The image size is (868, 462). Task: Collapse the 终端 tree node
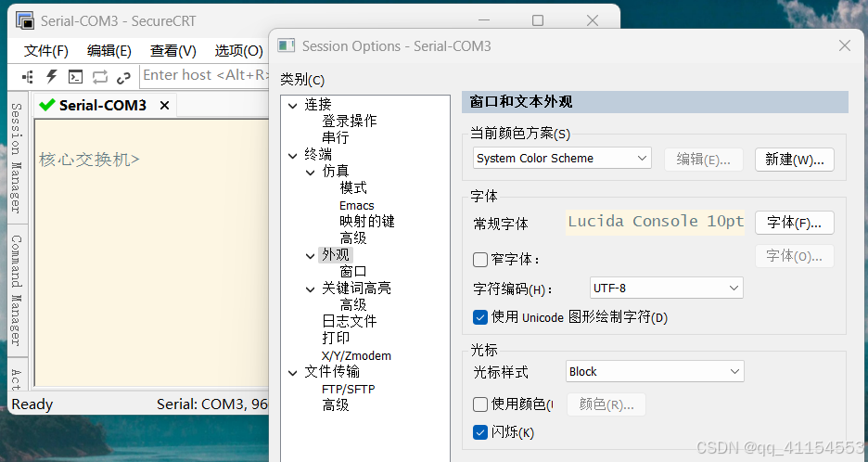(293, 156)
